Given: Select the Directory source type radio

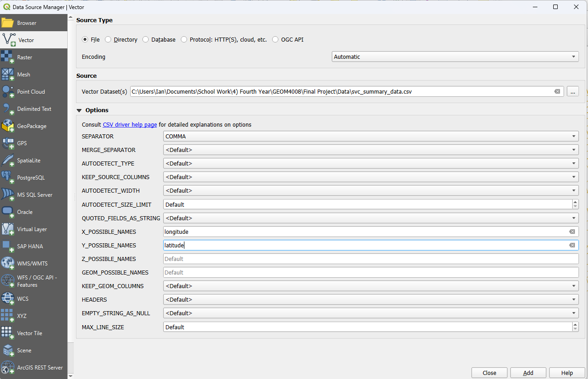Looking at the screenshot, I should coord(108,40).
